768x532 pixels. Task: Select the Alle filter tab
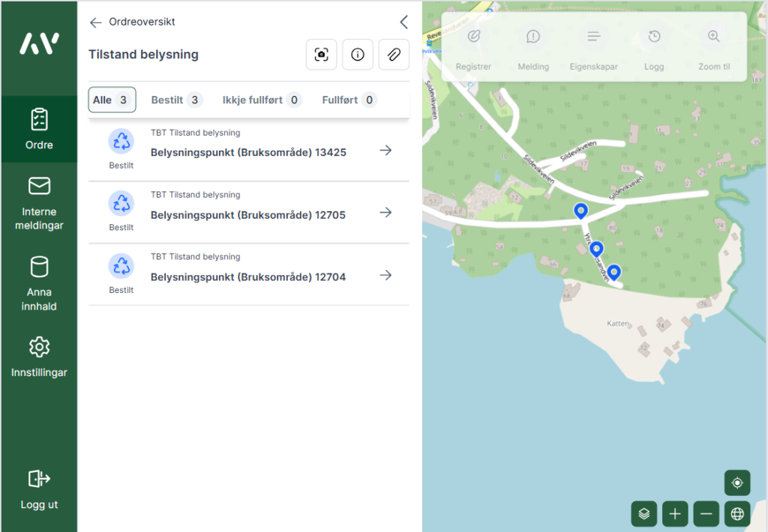coord(112,100)
